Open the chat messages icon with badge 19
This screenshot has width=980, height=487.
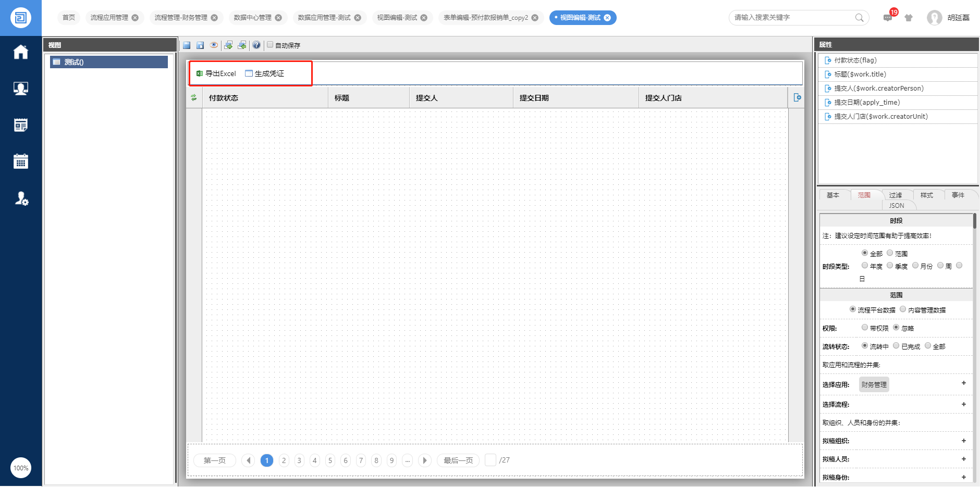[x=888, y=18]
